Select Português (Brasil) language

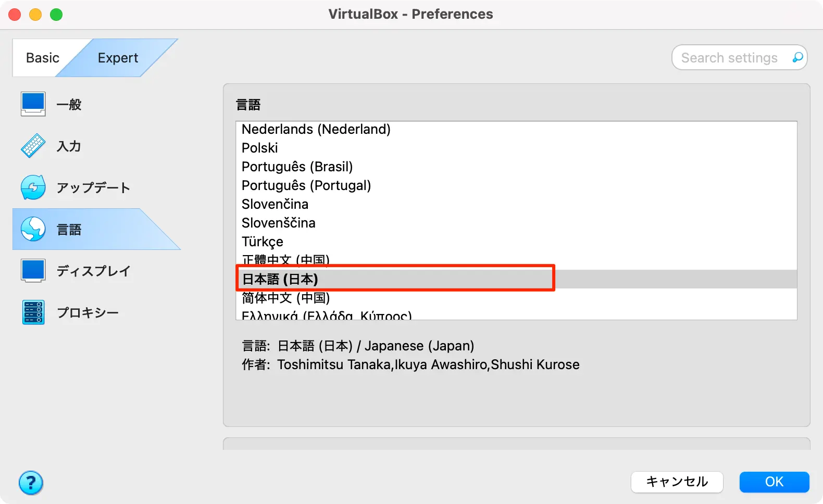click(x=297, y=167)
